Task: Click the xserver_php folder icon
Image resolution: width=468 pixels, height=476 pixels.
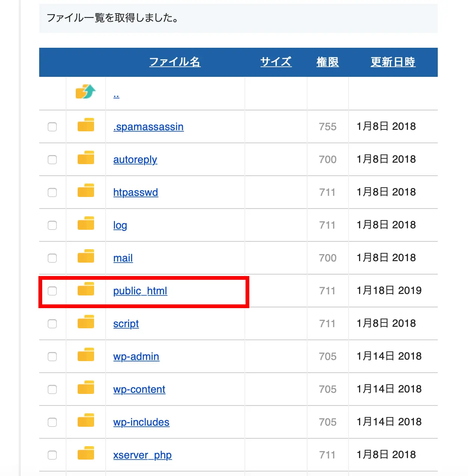Action: [x=86, y=454]
